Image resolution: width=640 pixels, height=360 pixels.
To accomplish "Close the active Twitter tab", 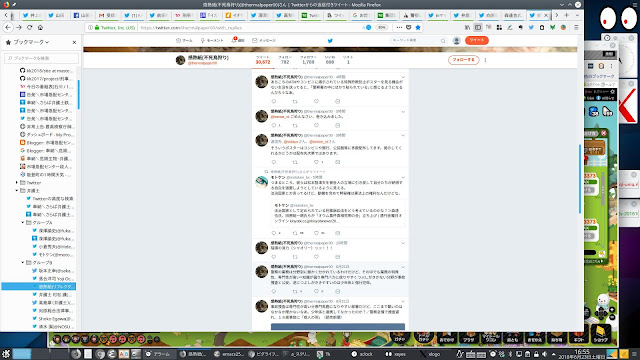I will (546, 15).
